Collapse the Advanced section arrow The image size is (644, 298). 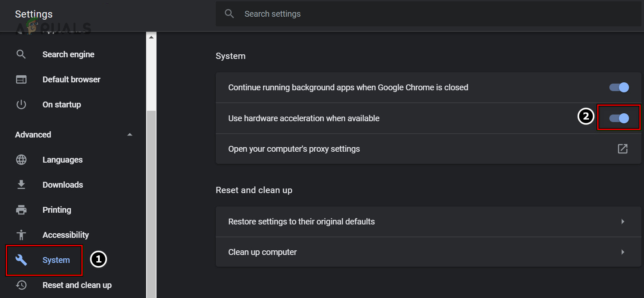click(x=130, y=135)
